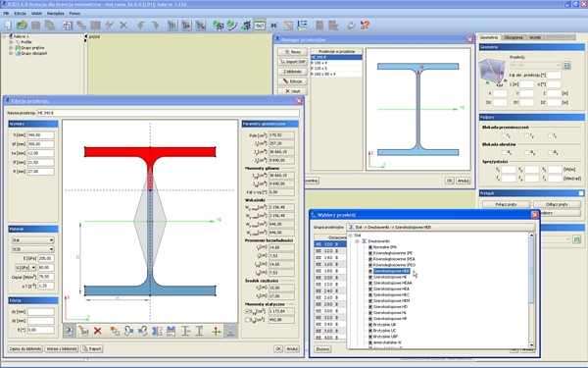The width and height of the screenshot is (588, 368).
Task: Click the rotate-right shape icon in section editor
Action: [x=143, y=331]
